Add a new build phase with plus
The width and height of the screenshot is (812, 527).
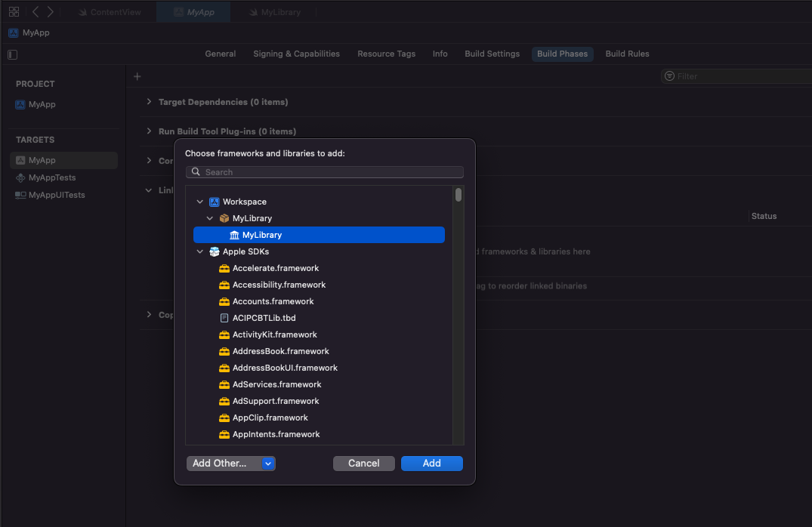point(137,76)
